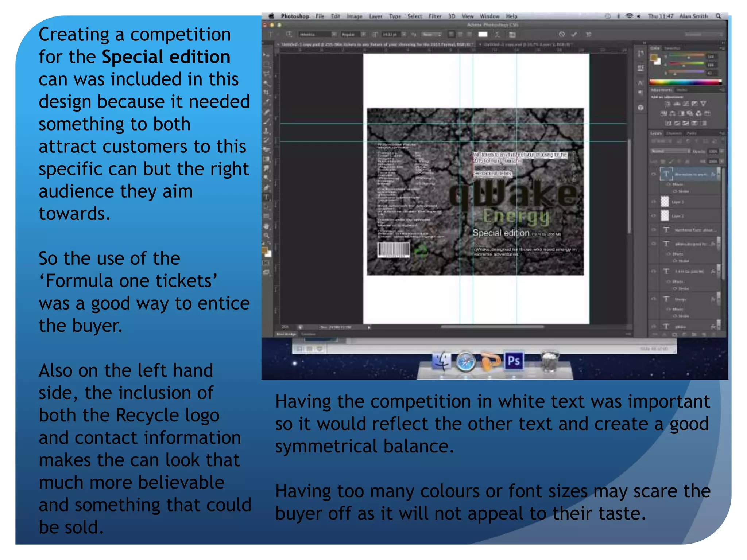Open the Normal blend mode dropdown
The image size is (747, 560).
(670, 151)
